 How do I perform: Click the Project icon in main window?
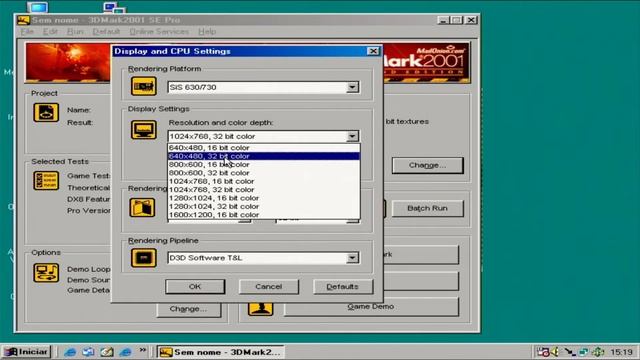[46, 113]
